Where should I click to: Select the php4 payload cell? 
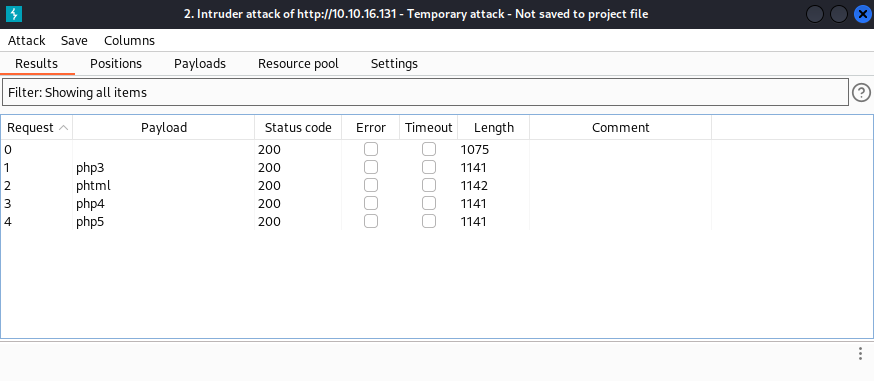164,203
